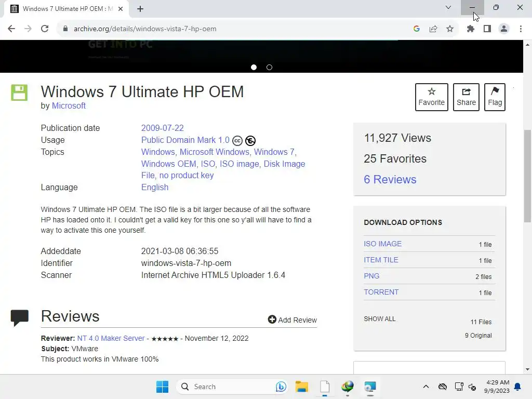
Task: Open the Windows Start menu
Action: point(162,387)
